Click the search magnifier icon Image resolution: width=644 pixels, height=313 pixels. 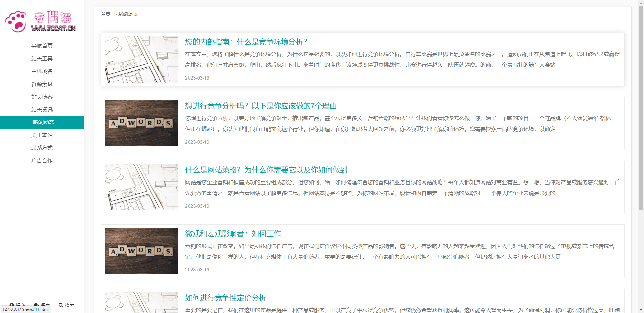pos(61,305)
